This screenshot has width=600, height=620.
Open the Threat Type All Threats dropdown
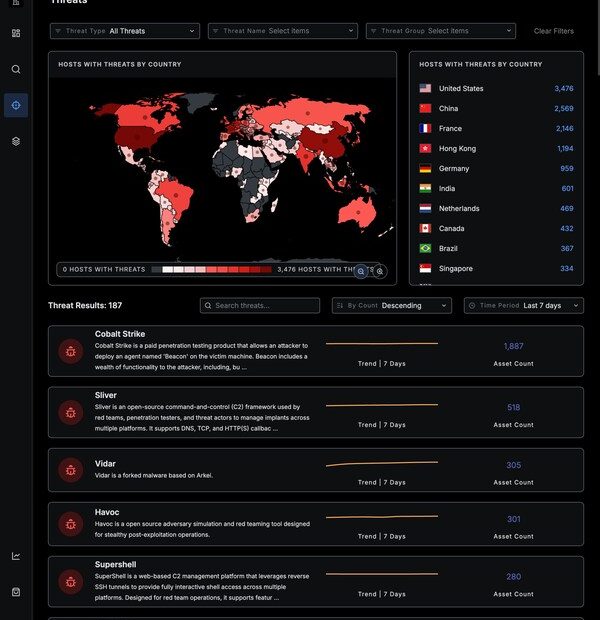point(125,31)
